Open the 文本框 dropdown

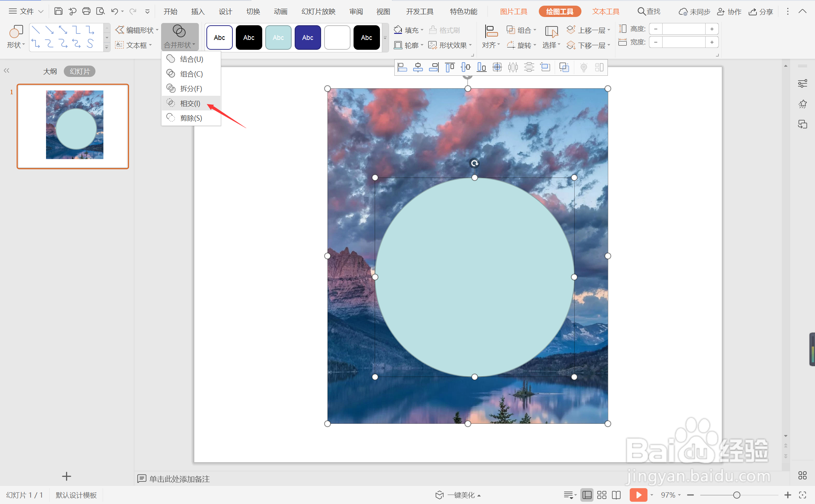point(134,45)
